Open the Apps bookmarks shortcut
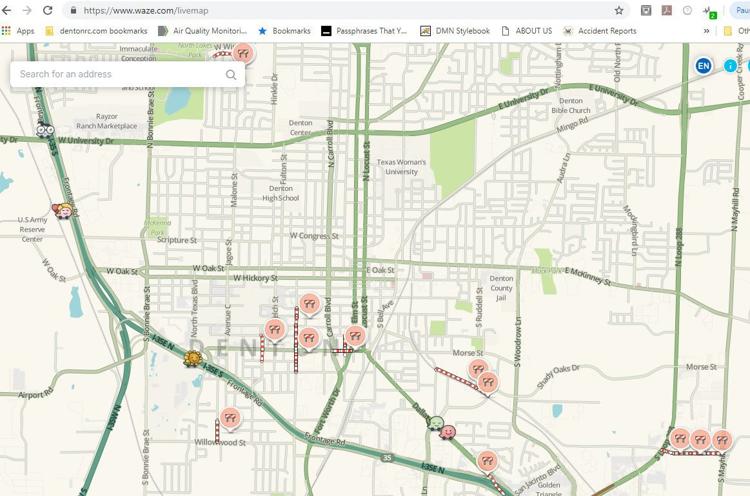750x496 pixels. click(x=18, y=31)
